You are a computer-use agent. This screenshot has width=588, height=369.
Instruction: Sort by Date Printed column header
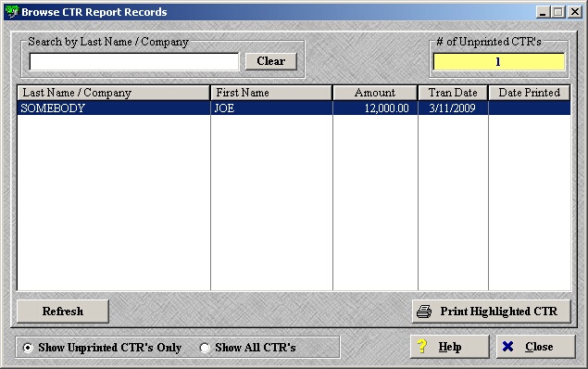pyautogui.click(x=530, y=93)
